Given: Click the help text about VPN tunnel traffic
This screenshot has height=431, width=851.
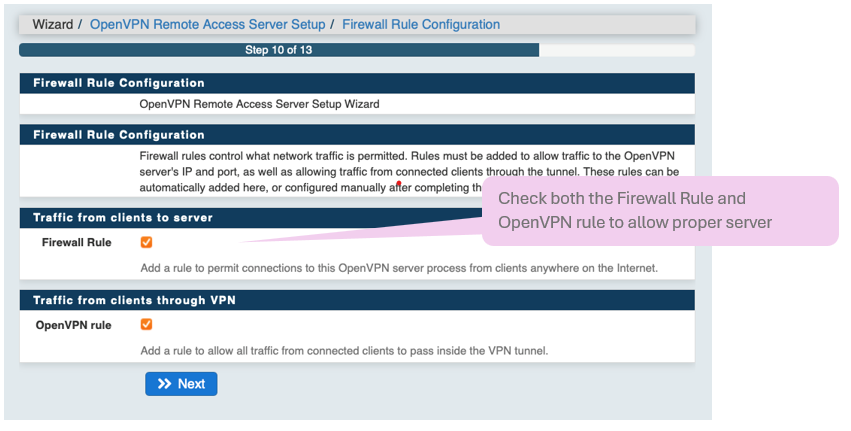Looking at the screenshot, I should [344, 350].
